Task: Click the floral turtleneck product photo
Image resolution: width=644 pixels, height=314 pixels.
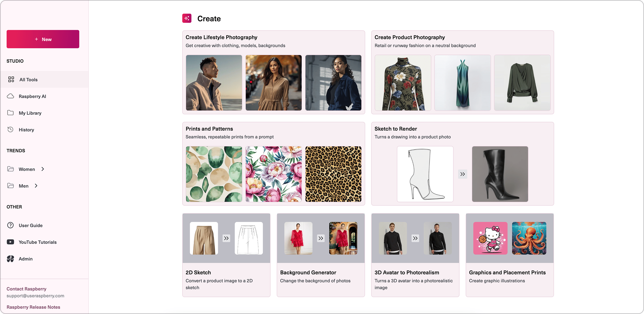Action: coord(403,83)
